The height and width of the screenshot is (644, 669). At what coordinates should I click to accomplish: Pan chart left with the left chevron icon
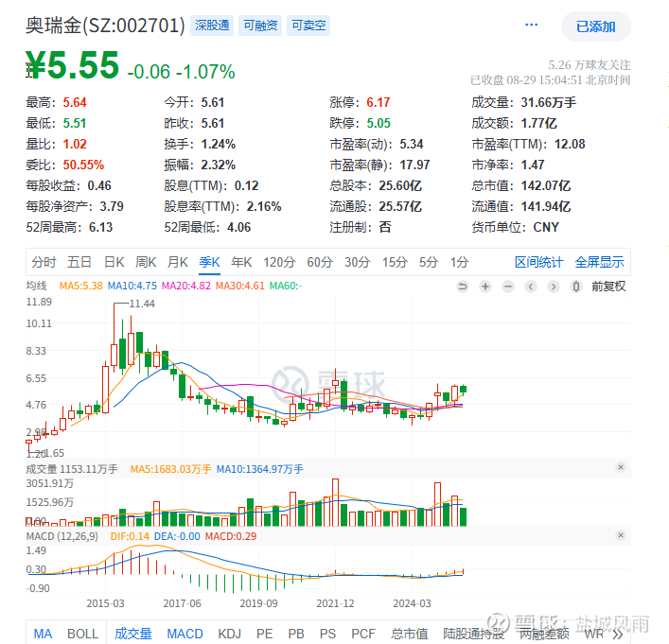tap(530, 287)
